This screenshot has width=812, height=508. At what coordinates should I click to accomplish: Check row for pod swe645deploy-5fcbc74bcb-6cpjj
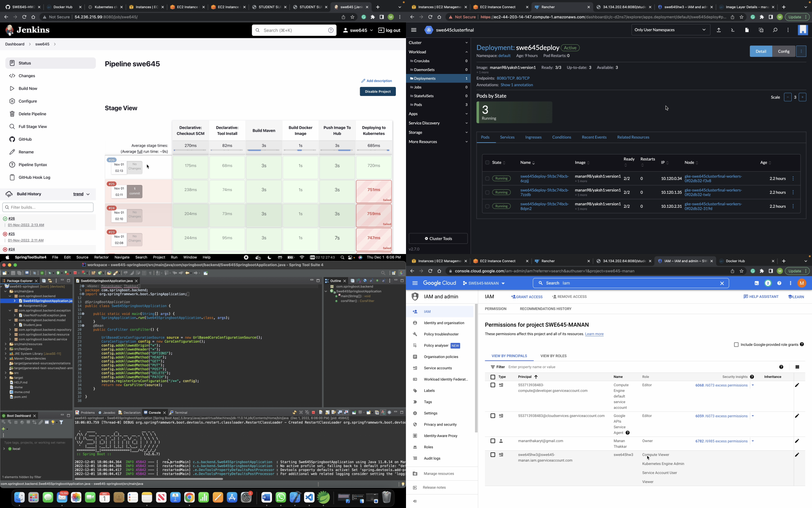pyautogui.click(x=487, y=178)
